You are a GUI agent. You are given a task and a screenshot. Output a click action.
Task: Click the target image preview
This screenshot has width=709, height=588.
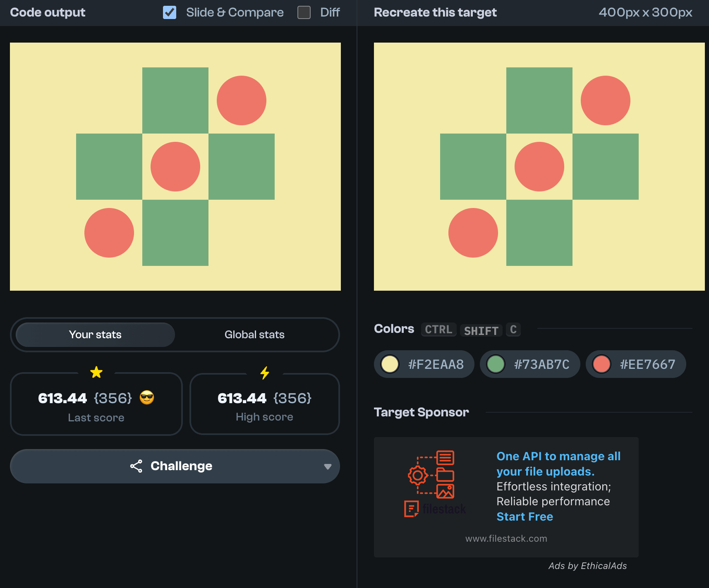(539, 167)
